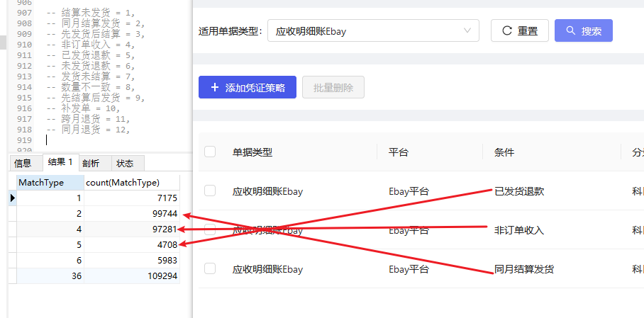Select result cell with value 97281
The height and width of the screenshot is (318, 644).
click(x=132, y=229)
